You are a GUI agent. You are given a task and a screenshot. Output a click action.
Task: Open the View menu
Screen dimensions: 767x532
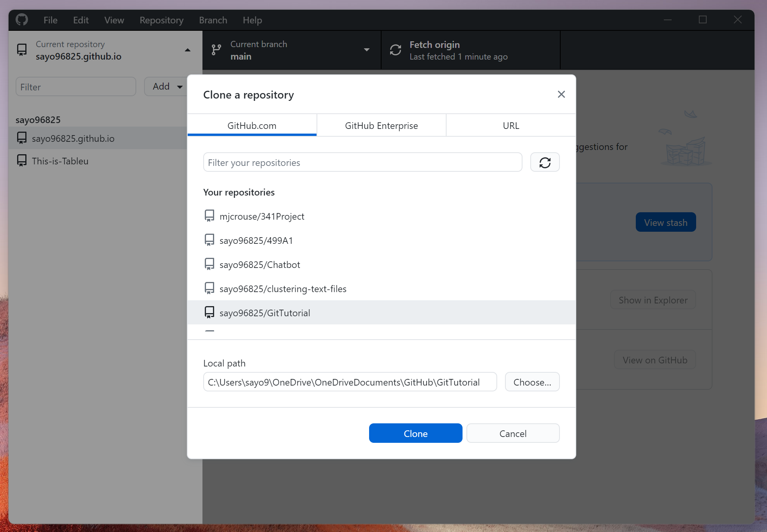click(114, 20)
